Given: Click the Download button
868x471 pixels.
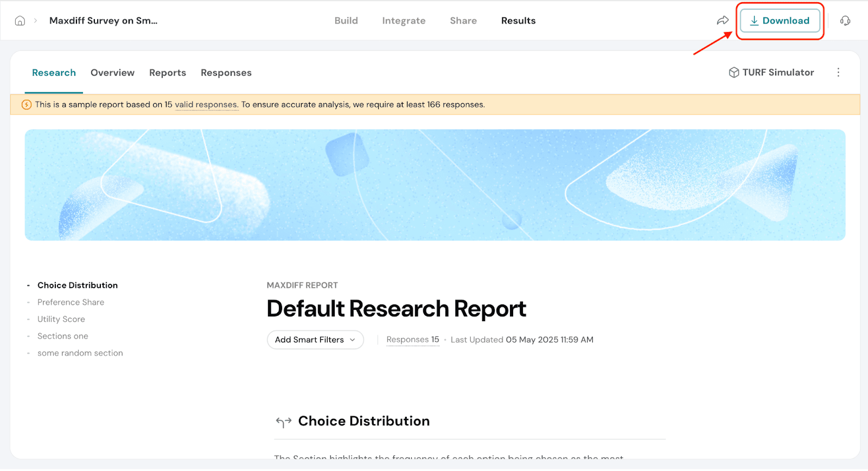Looking at the screenshot, I should click(x=780, y=21).
